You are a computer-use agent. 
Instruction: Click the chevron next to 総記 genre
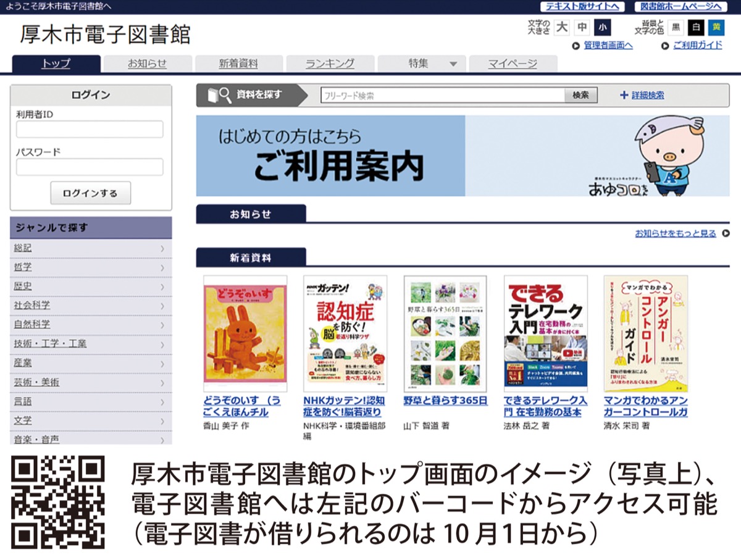(x=162, y=248)
